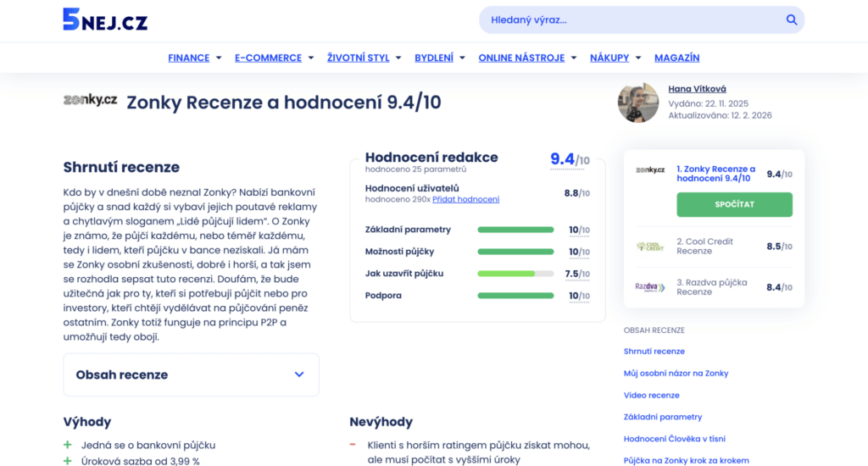868x466 pixels.
Task: Open the BYDLENÍ menu item
Action: click(x=434, y=58)
